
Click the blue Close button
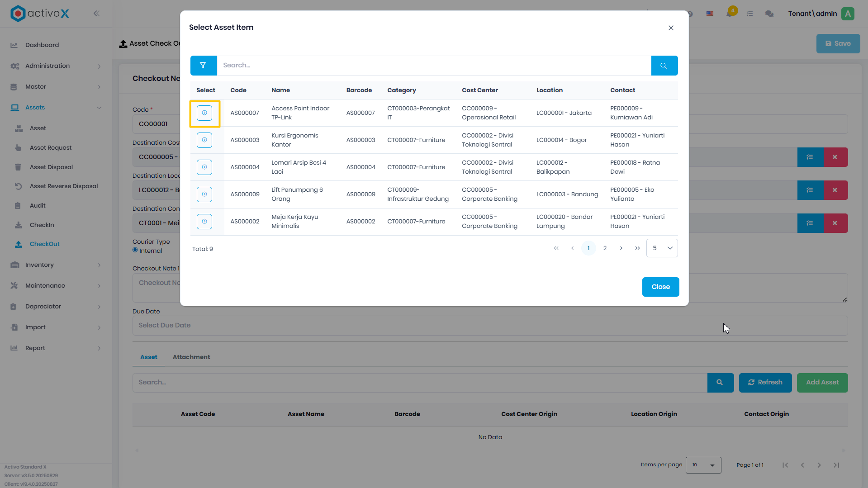[660, 287]
